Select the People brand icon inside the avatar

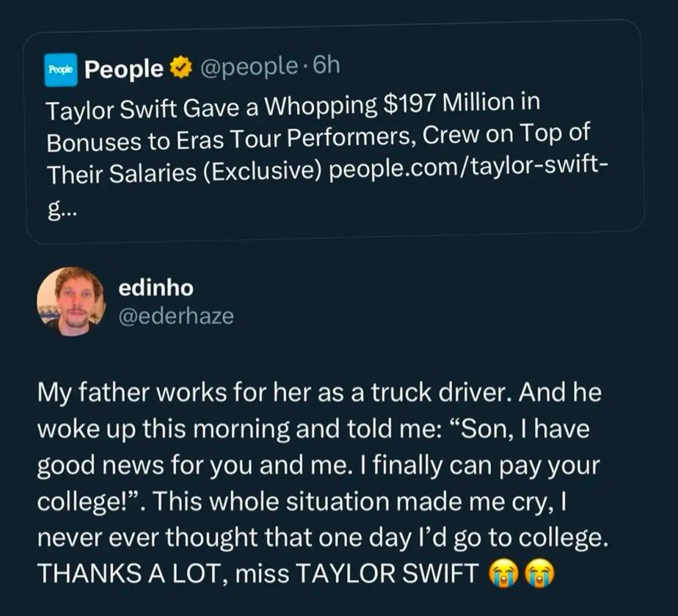point(62,70)
